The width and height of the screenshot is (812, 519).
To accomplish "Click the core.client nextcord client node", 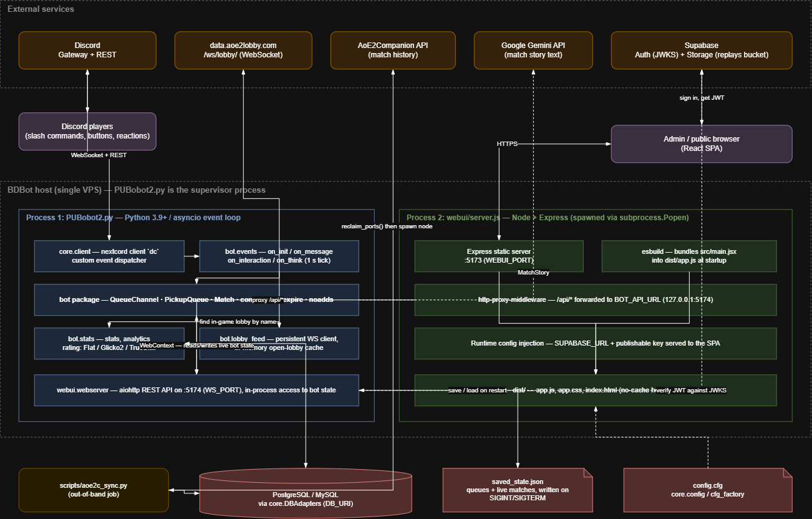I will pos(109,256).
